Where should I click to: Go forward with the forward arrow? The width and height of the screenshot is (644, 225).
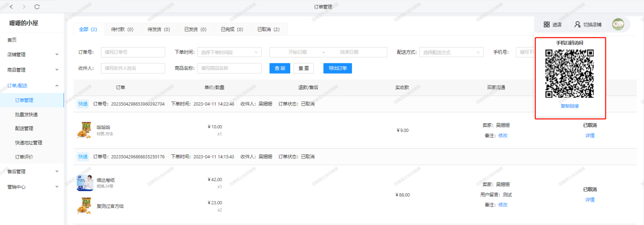tap(24, 7)
